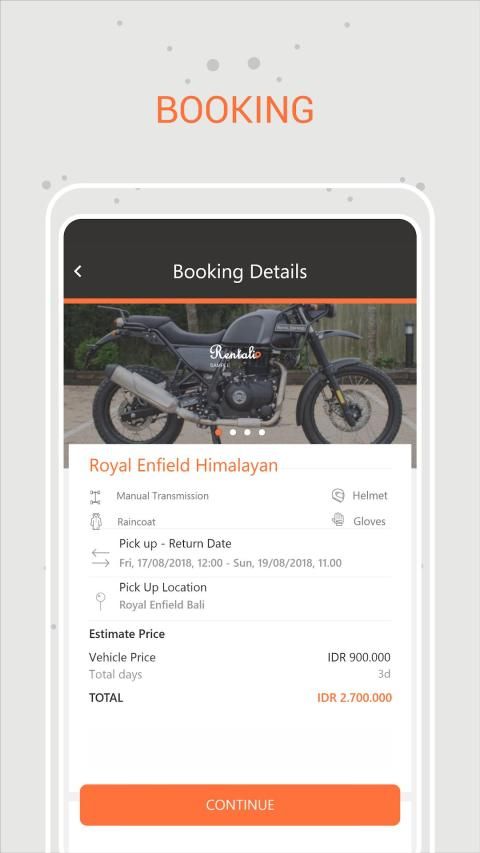Tap the Royal Enfield Himalayan title

183,465
